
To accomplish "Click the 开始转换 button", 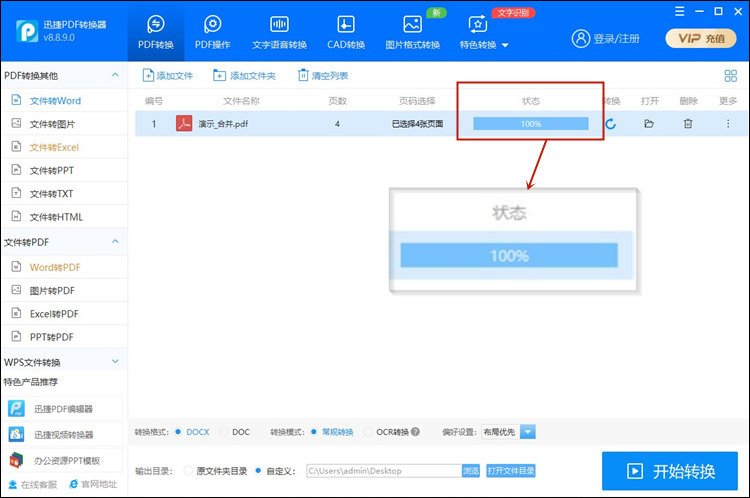I will [x=670, y=471].
